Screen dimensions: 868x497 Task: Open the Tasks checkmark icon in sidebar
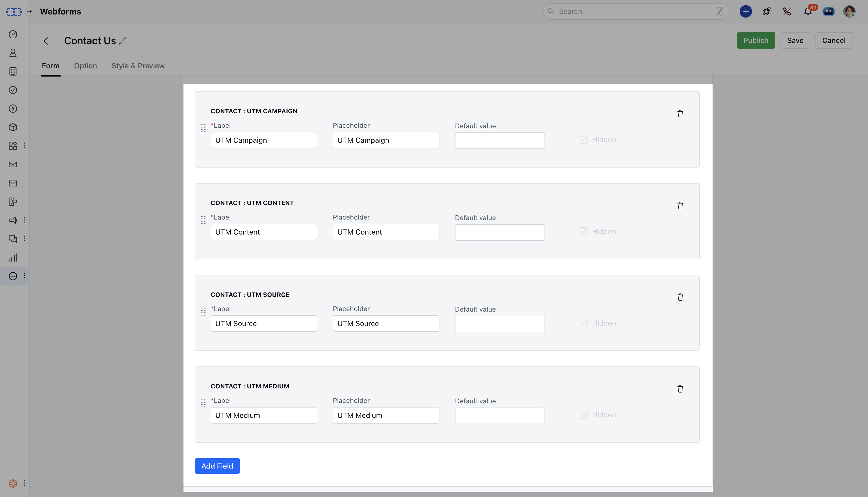(13, 90)
